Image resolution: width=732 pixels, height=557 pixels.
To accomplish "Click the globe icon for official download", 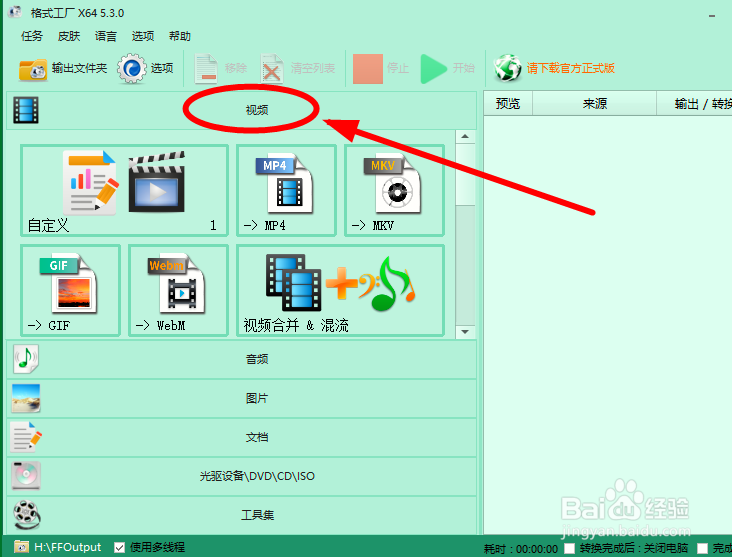I will [x=507, y=68].
